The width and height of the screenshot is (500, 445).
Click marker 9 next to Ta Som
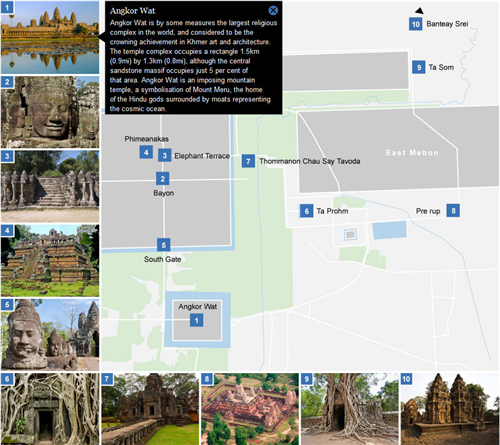click(419, 67)
